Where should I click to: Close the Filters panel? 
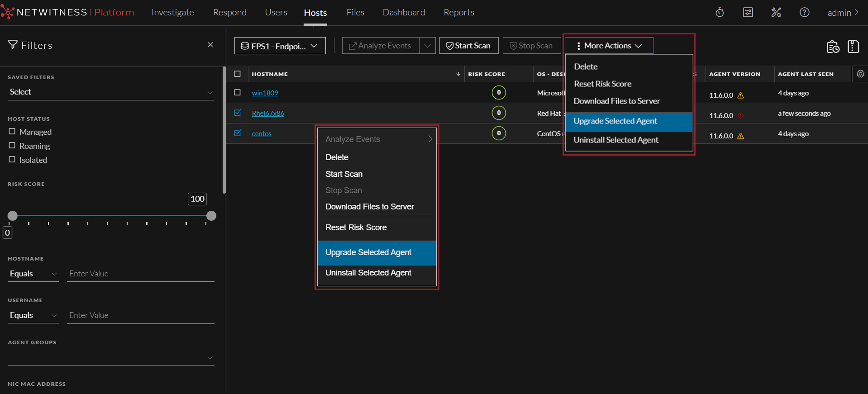(210, 45)
